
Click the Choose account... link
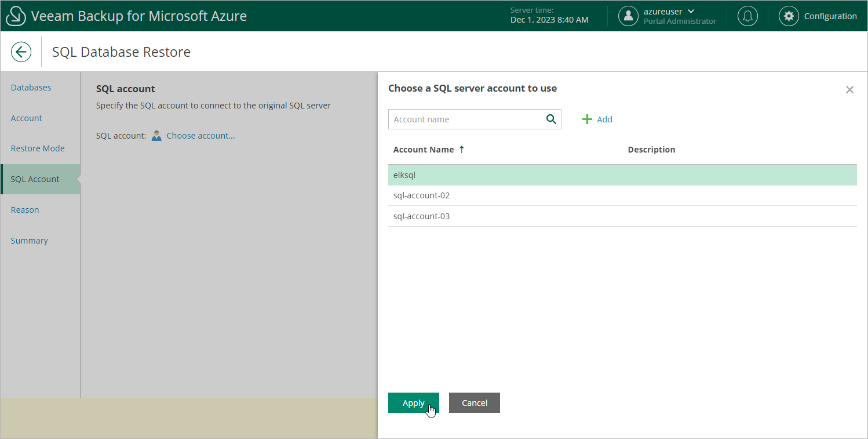click(200, 136)
